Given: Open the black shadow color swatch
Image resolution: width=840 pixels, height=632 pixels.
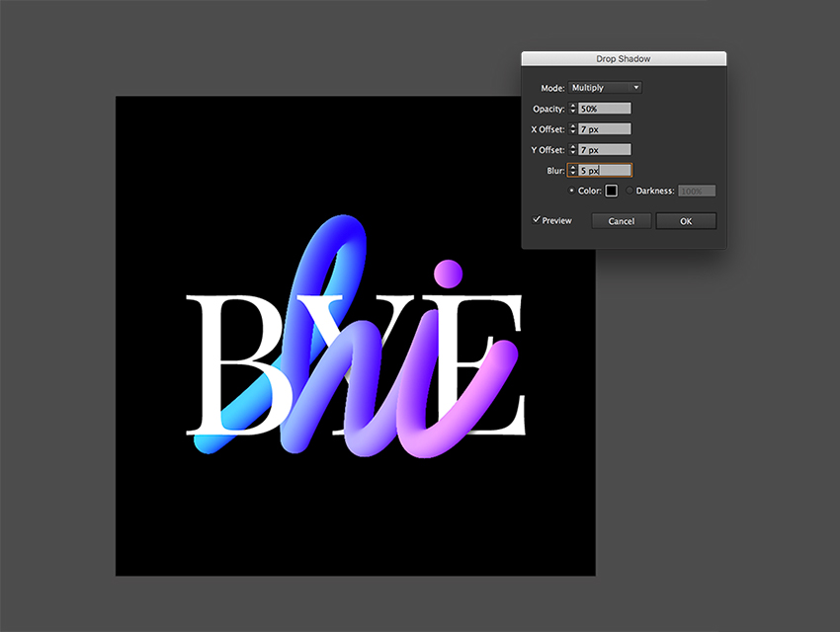Looking at the screenshot, I should (x=612, y=191).
